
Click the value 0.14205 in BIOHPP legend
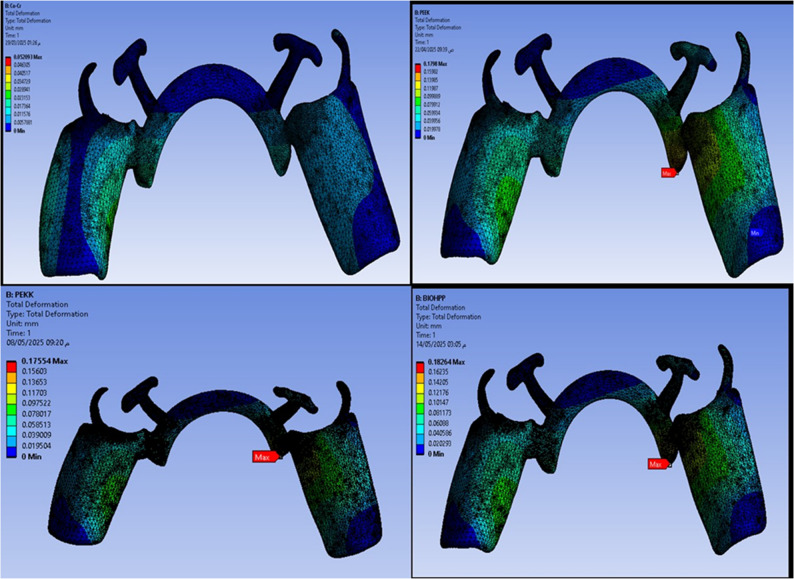[x=438, y=382]
